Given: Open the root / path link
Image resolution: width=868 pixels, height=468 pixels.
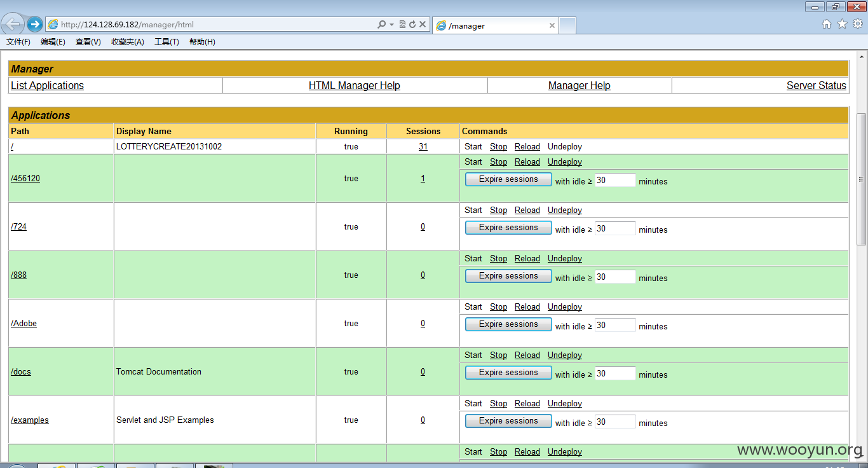Looking at the screenshot, I should coord(12,147).
